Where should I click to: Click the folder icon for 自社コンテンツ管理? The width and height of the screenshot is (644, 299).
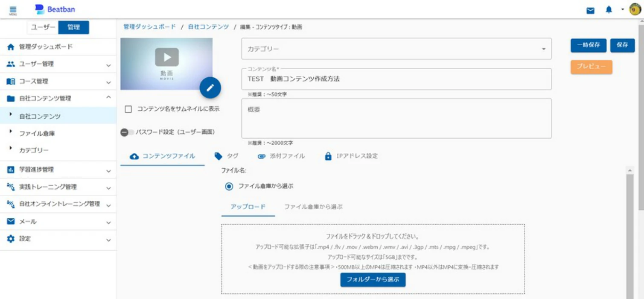[11, 99]
